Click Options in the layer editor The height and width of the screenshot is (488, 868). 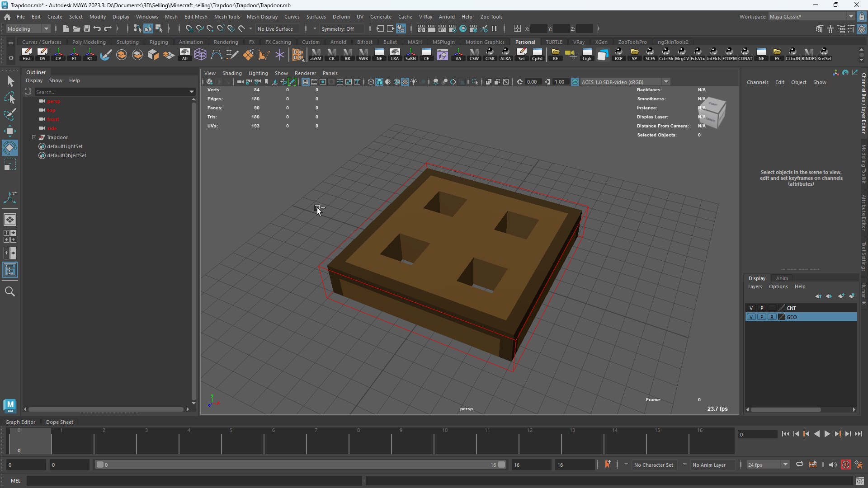tap(778, 286)
